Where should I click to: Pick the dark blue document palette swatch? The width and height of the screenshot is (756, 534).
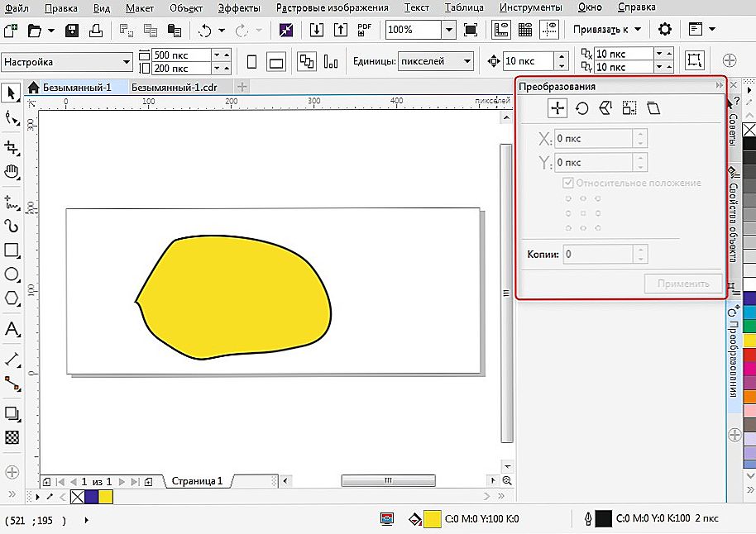coord(92,497)
